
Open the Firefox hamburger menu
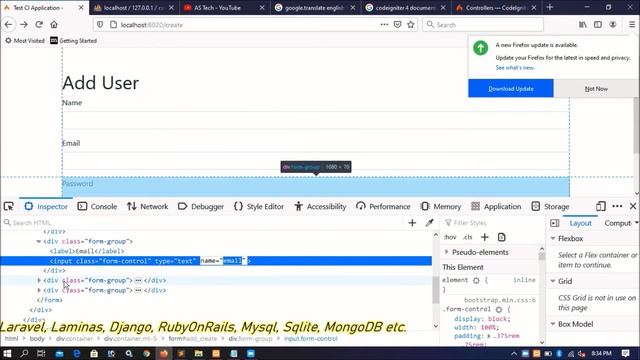(x=631, y=24)
